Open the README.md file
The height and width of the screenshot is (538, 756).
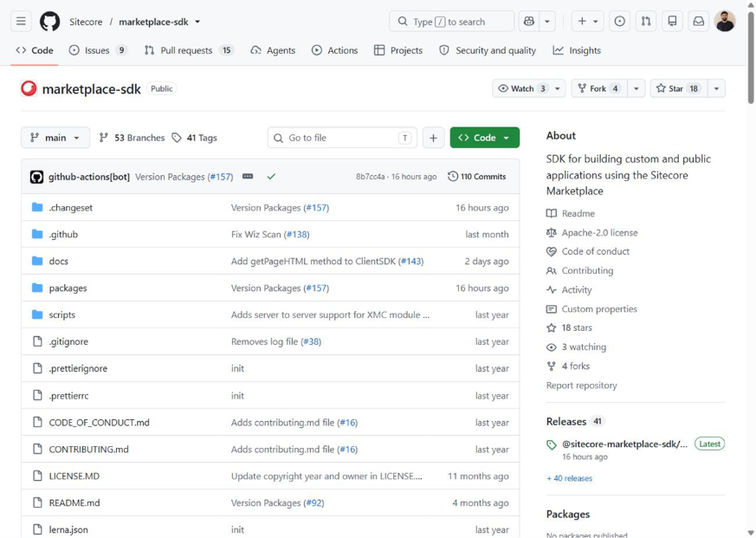[x=74, y=502]
